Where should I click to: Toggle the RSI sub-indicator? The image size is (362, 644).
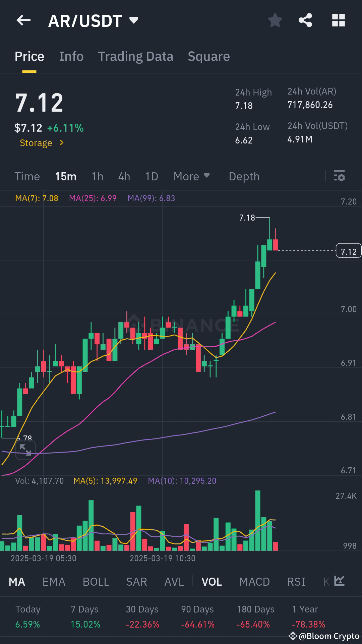[296, 582]
